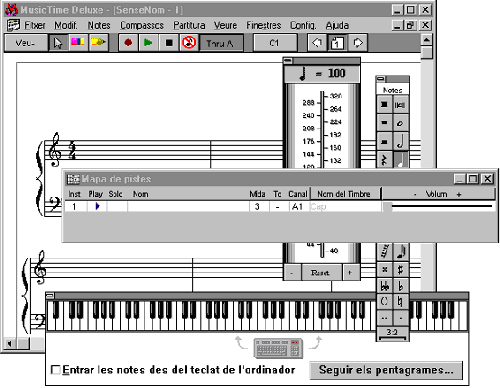Start playback with the green Play button
Screen dimensions: 500x388
(148, 43)
